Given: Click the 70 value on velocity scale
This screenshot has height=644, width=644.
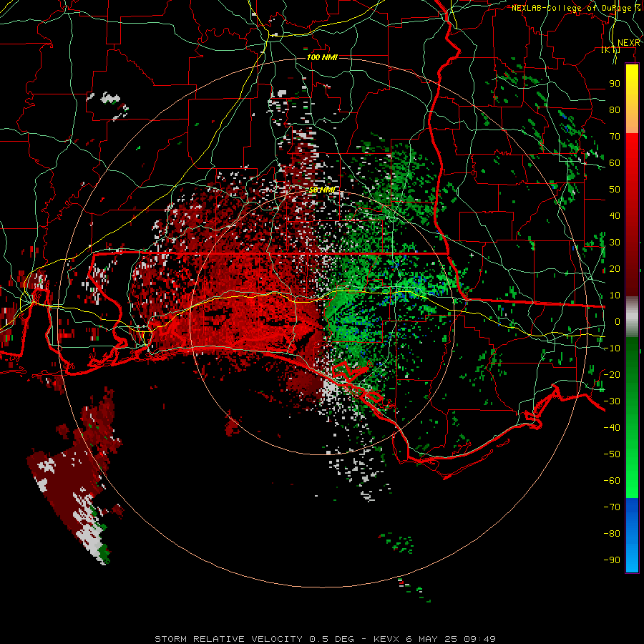Looking at the screenshot, I should pyautogui.click(x=615, y=137).
